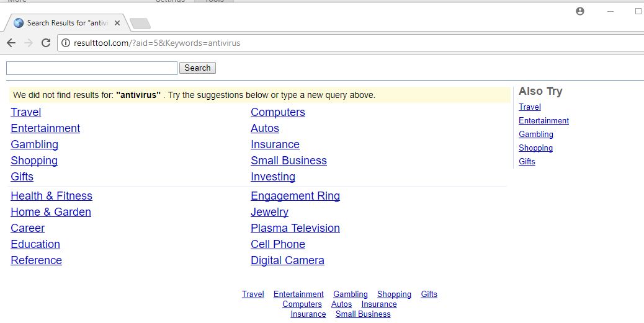Image resolution: width=644 pixels, height=323 pixels.
Task: Click the browser forward arrow
Action: point(28,43)
